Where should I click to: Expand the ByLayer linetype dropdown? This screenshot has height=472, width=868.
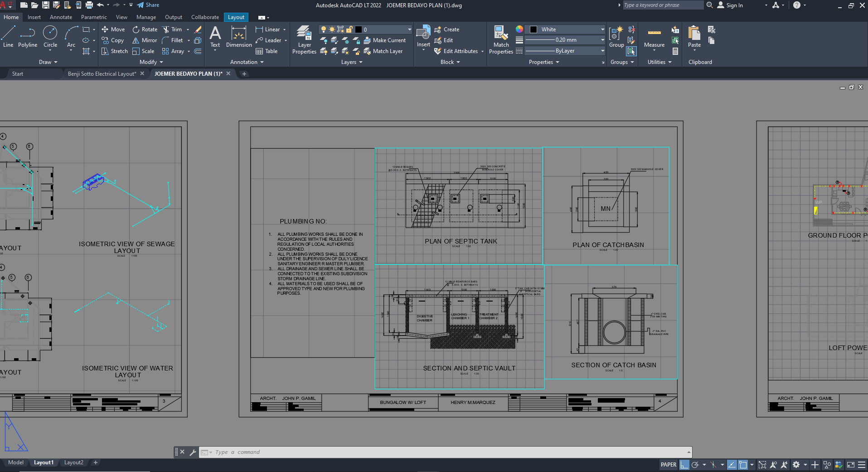coord(602,51)
